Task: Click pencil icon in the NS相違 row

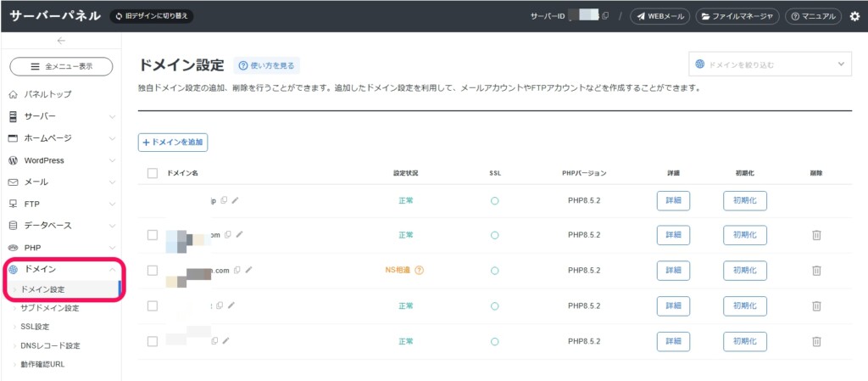Action: click(248, 270)
